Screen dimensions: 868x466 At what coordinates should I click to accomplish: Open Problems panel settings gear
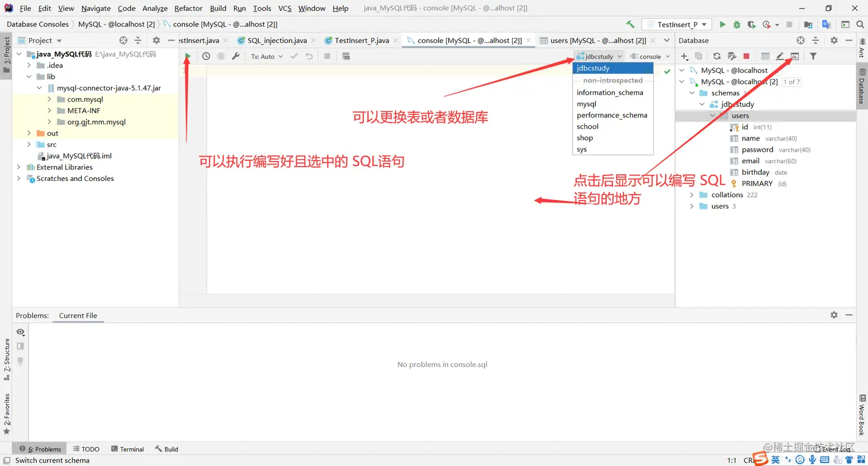point(834,315)
